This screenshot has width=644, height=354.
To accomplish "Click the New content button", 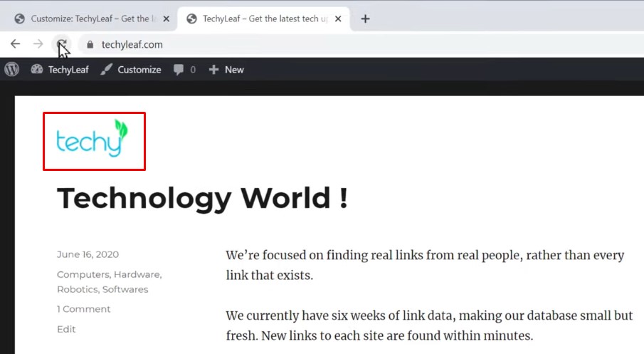I will tap(226, 69).
